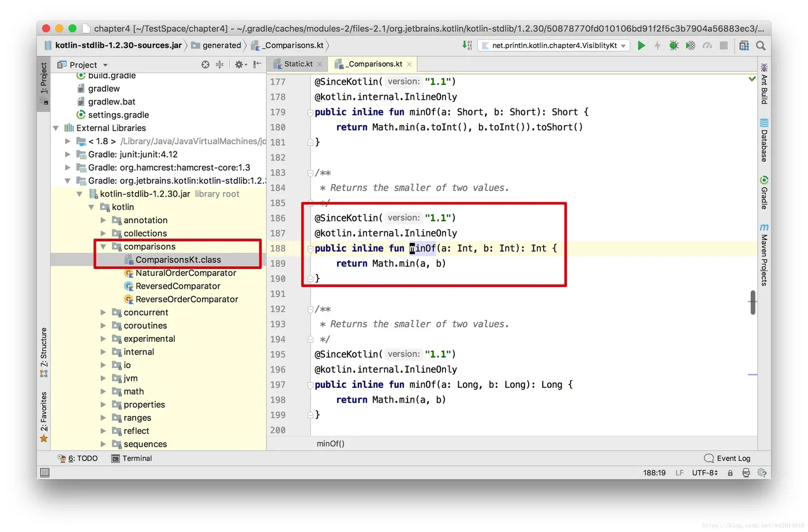Image resolution: width=808 pixels, height=532 pixels.
Task: Select ReversedComparator class
Action: click(x=172, y=286)
